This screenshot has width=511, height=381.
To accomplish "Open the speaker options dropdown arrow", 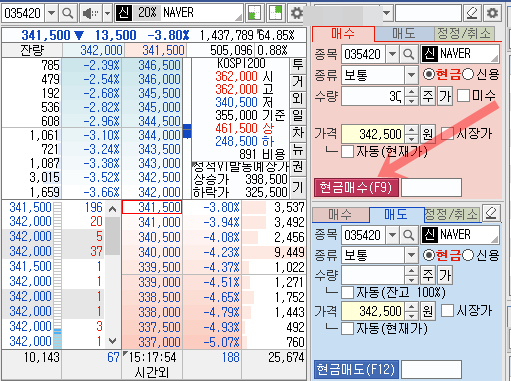I will [107, 13].
